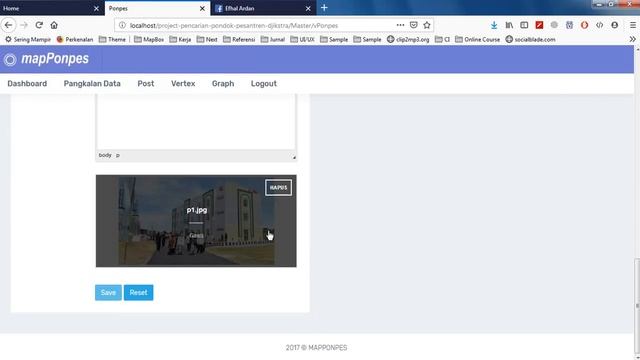Open the downloads arrow panel
This screenshot has width=640, height=360.
tap(494, 25)
